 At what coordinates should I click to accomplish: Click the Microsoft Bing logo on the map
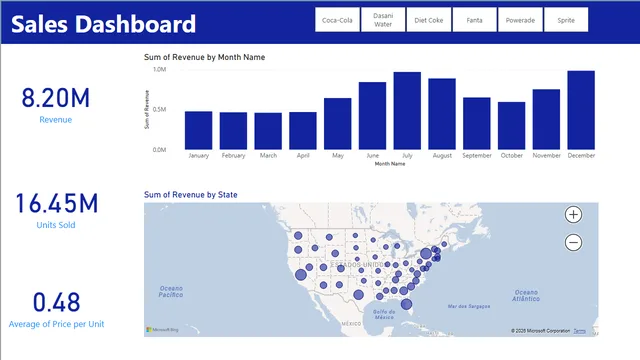tap(162, 329)
